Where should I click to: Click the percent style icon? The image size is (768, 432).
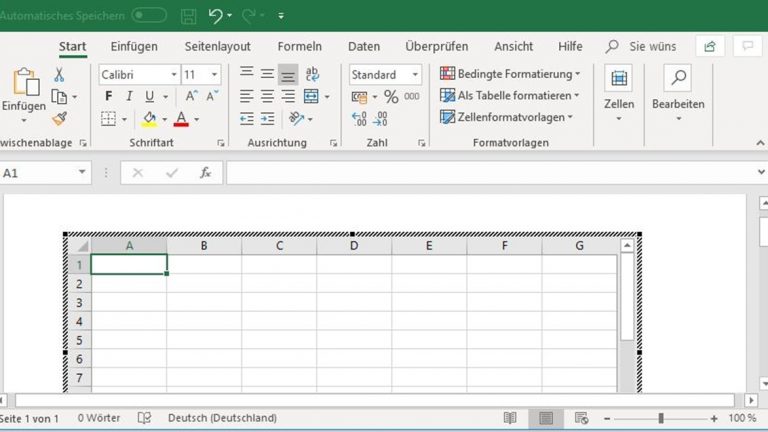(391, 97)
